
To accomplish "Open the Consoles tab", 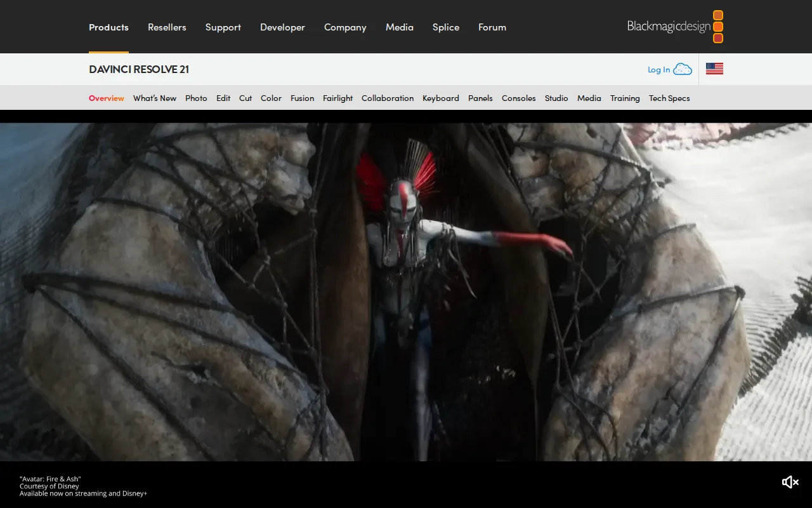I will (x=519, y=98).
